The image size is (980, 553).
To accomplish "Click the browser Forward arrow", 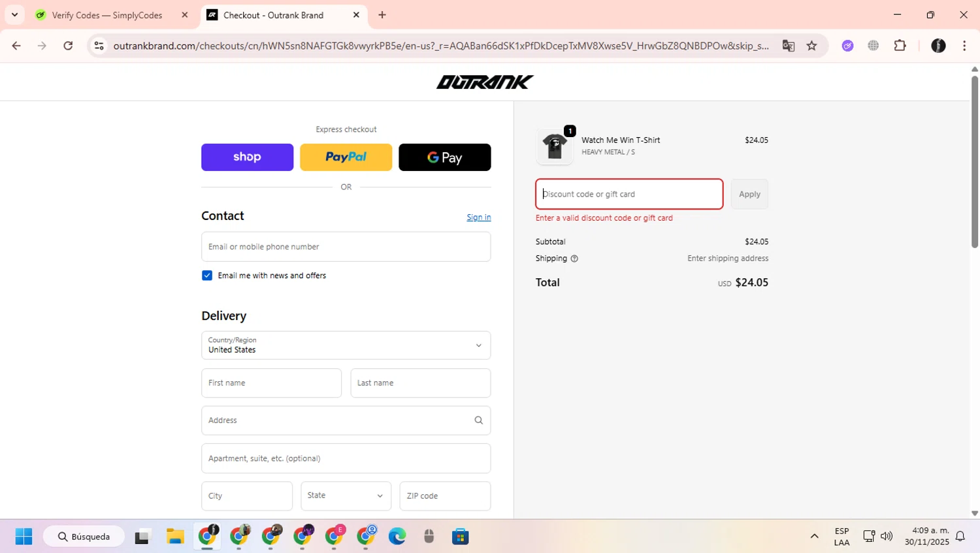I will [42, 46].
